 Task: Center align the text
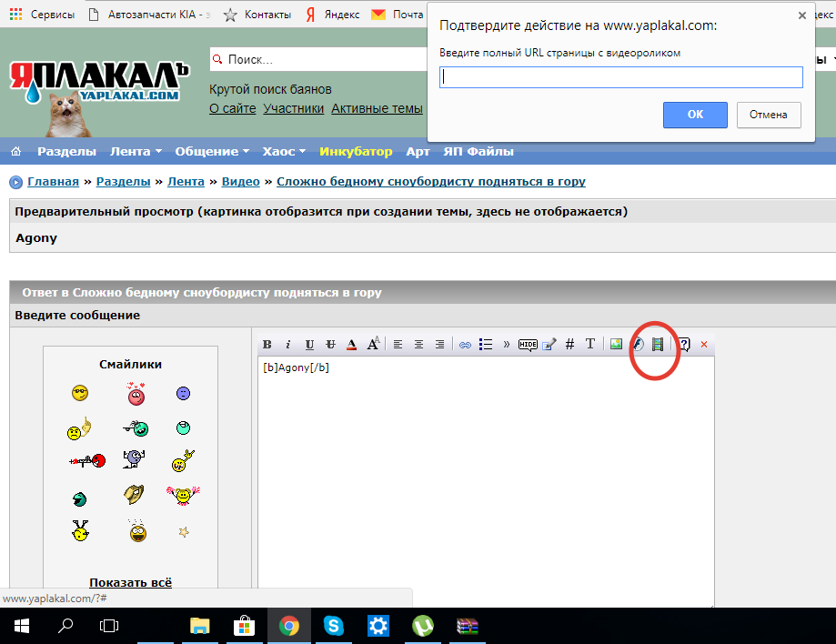(418, 345)
